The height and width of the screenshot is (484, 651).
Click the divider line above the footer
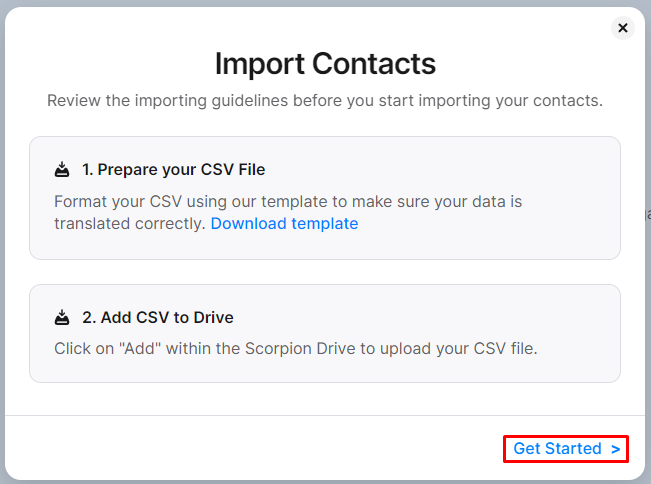(x=325, y=415)
